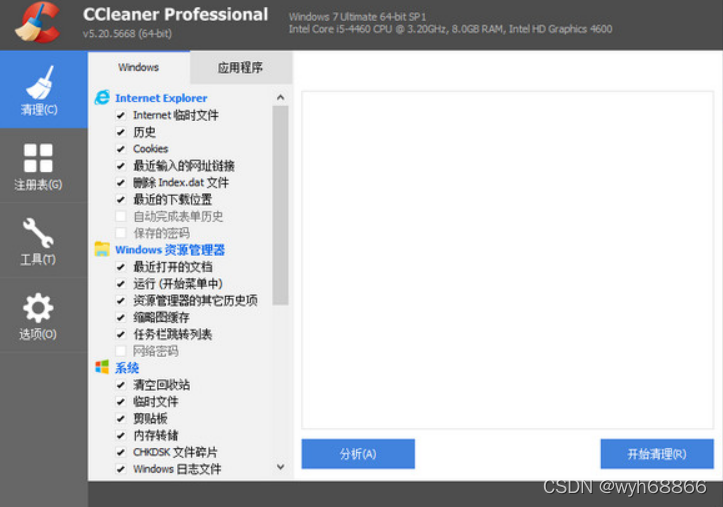The height and width of the screenshot is (507, 723).
Task: Uncheck 任务栏跳转列表 checkbox
Action: pyautogui.click(x=121, y=334)
